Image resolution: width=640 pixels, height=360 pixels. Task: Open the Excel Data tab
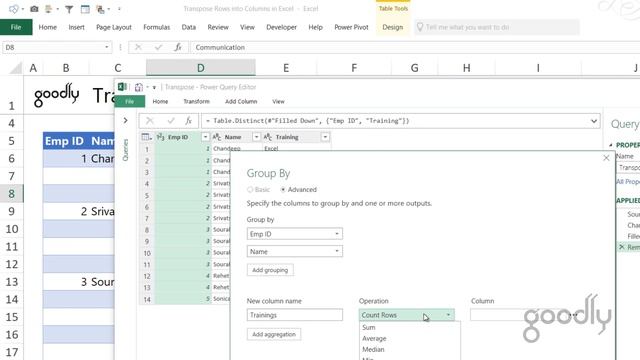pos(189,27)
